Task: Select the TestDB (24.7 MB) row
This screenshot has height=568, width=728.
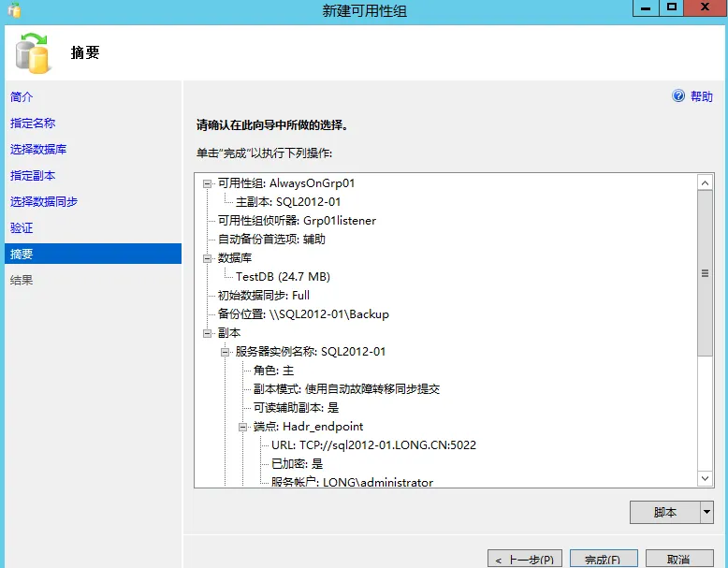Action: [x=283, y=277]
